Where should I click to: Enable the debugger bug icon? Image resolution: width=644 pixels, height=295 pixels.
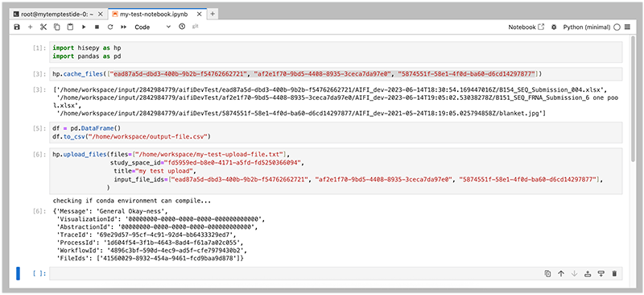click(554, 27)
